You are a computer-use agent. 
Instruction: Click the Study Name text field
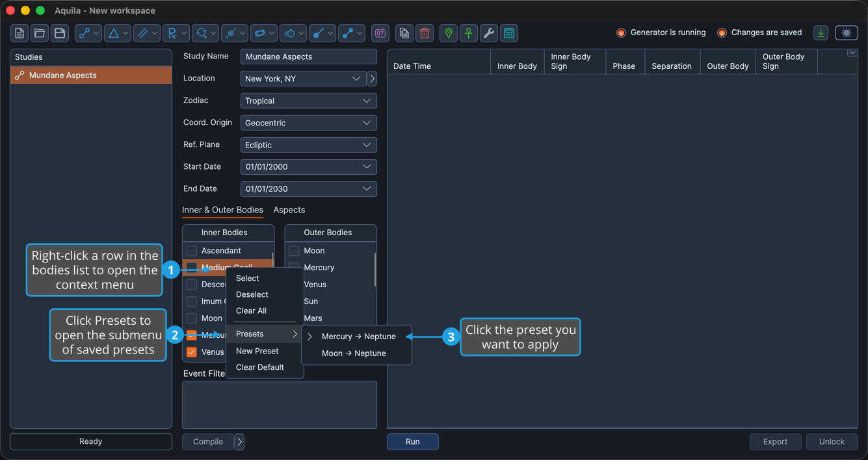tap(309, 57)
